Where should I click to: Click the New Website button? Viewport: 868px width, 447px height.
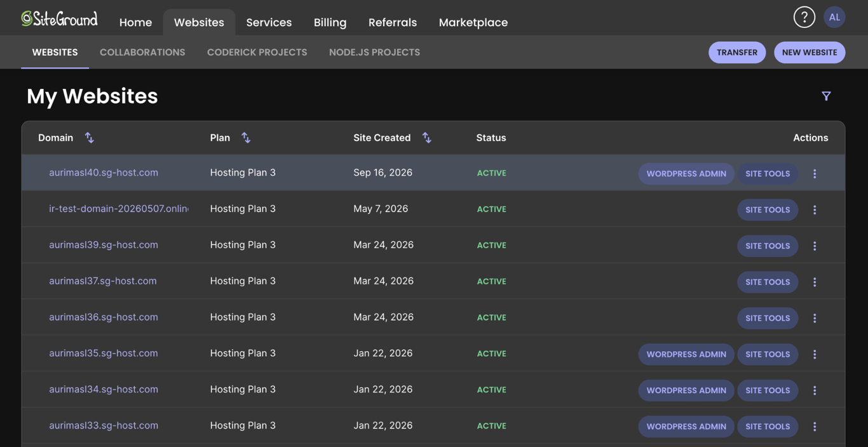pyautogui.click(x=810, y=53)
